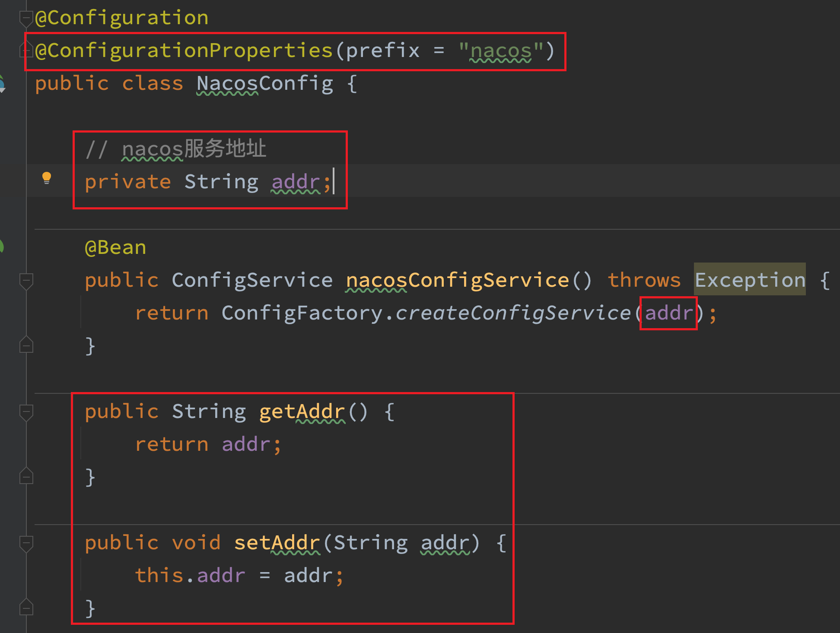Click the NacosConfig class name
Viewport: 840px width, 633px height.
(x=265, y=83)
